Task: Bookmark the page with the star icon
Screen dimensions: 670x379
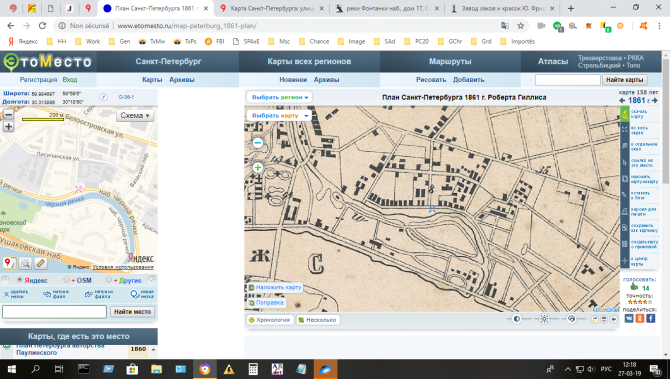Action: 520,26
